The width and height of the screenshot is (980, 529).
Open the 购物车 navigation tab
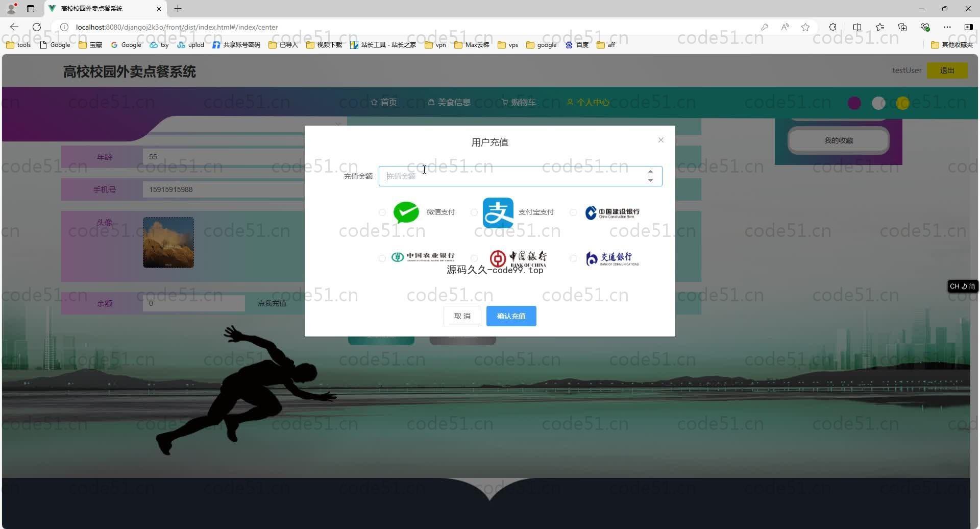click(519, 102)
